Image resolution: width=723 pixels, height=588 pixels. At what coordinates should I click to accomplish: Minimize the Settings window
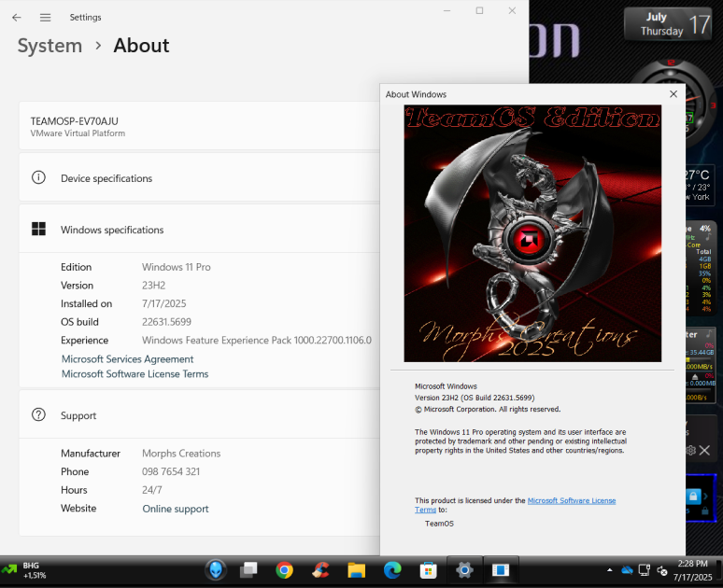(x=447, y=10)
